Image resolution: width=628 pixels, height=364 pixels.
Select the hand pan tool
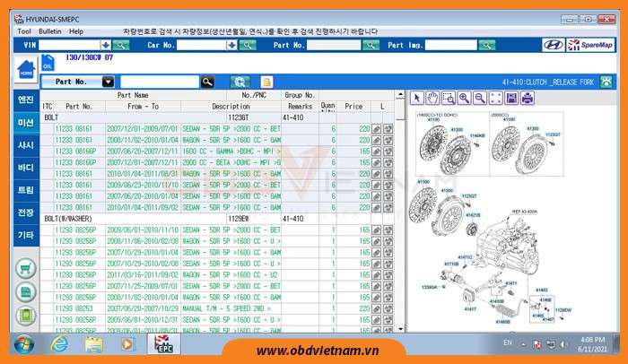pos(432,98)
